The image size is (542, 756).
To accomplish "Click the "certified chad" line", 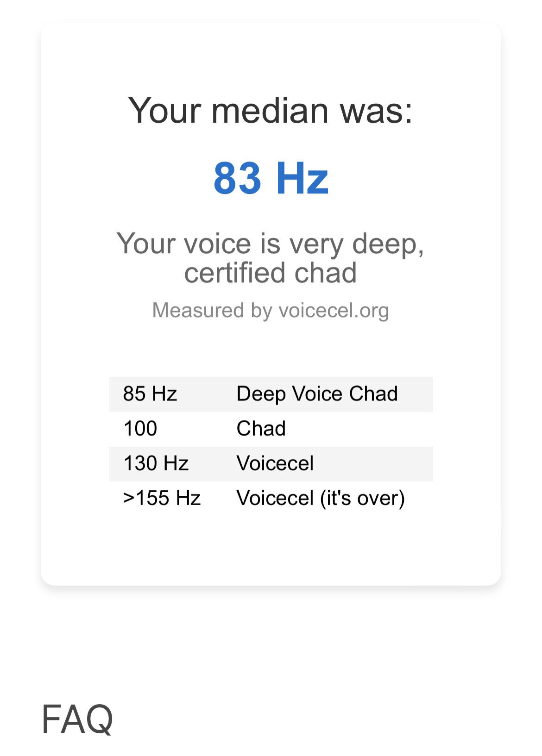I will [271, 273].
